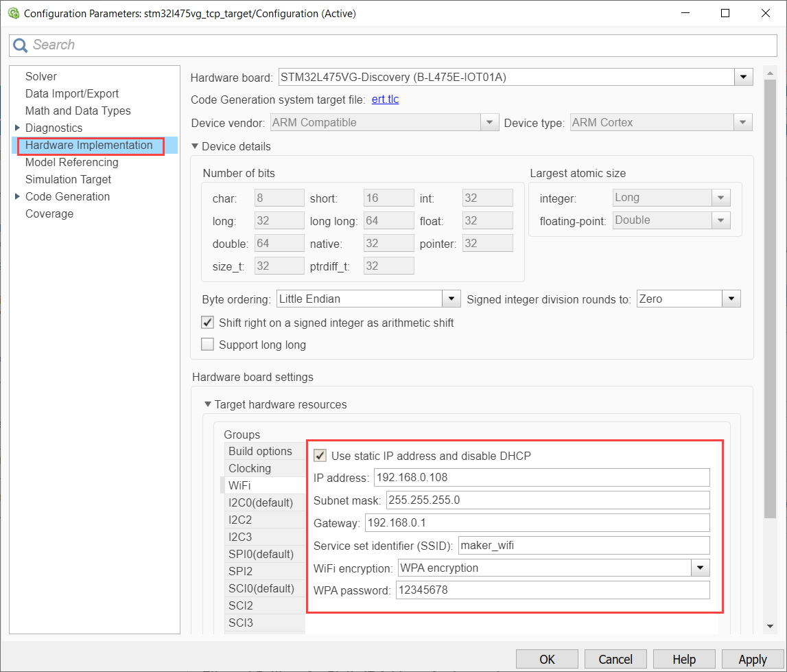Open the ert.tlc link
The image size is (787, 672).
coord(385,100)
